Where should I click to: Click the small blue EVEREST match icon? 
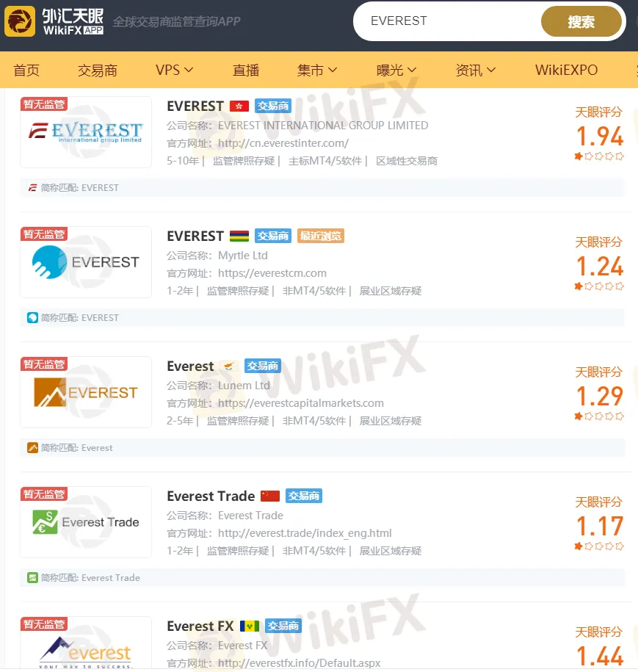[32, 317]
